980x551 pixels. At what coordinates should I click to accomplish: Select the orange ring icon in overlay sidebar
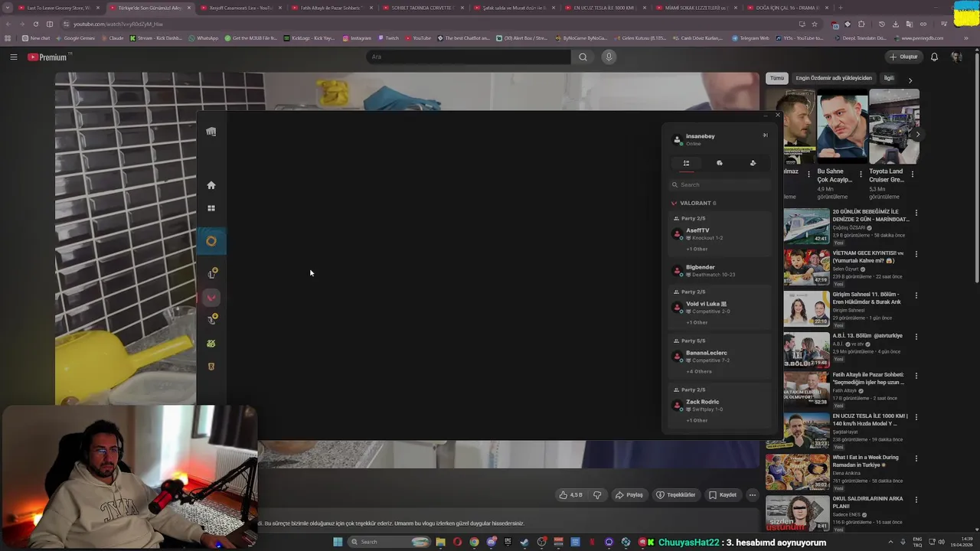211,241
